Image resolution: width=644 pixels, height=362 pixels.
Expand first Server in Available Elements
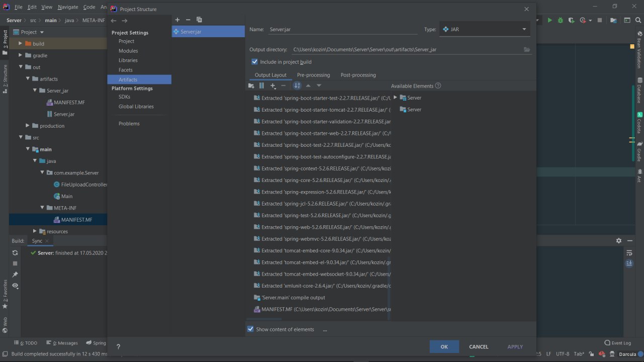(395, 98)
